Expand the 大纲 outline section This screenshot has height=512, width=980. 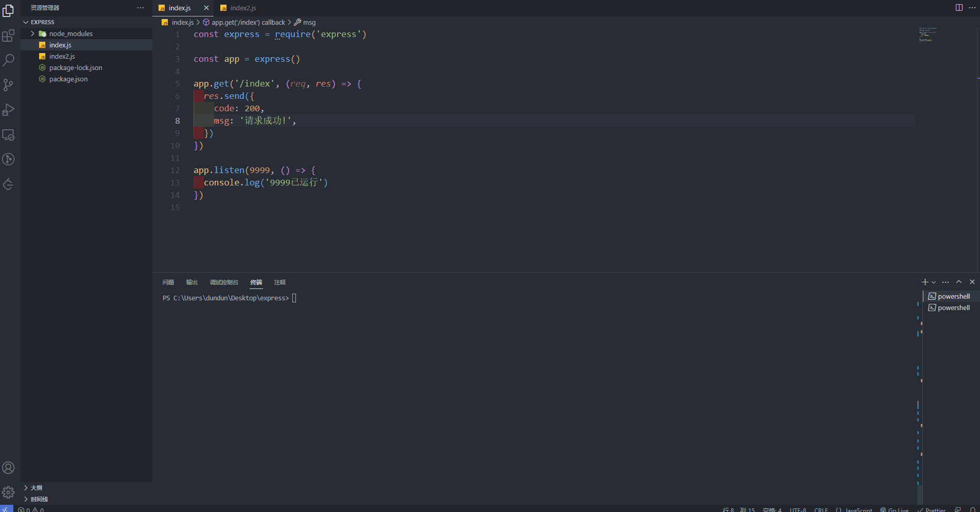[86, 488]
